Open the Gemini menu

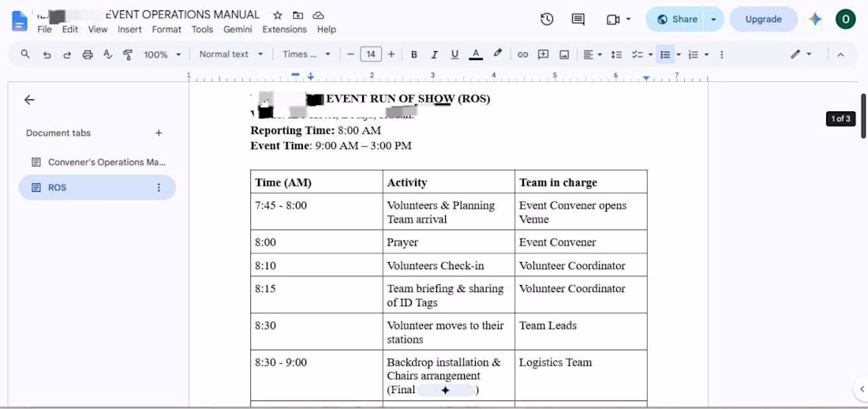(x=238, y=29)
